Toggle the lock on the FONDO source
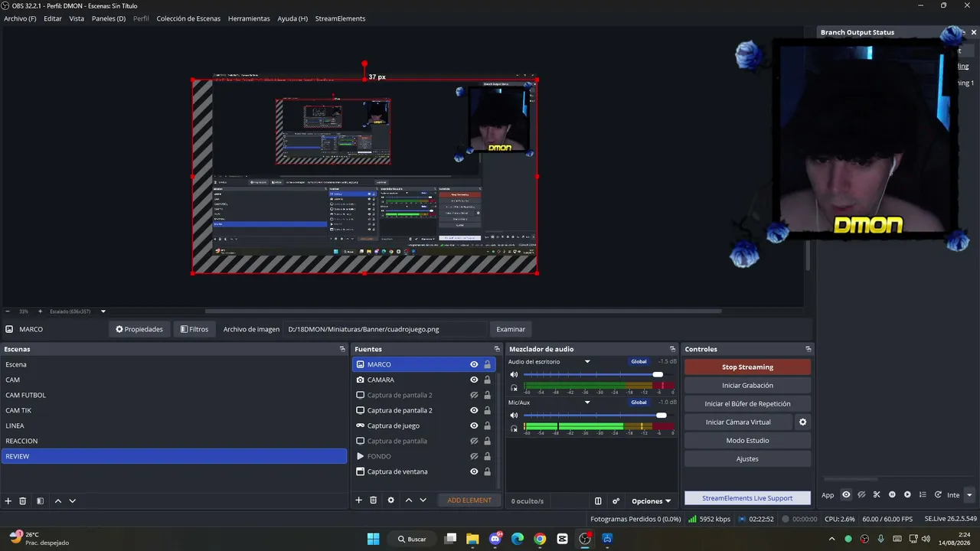Screen dimensions: 980x551 coord(487,456)
